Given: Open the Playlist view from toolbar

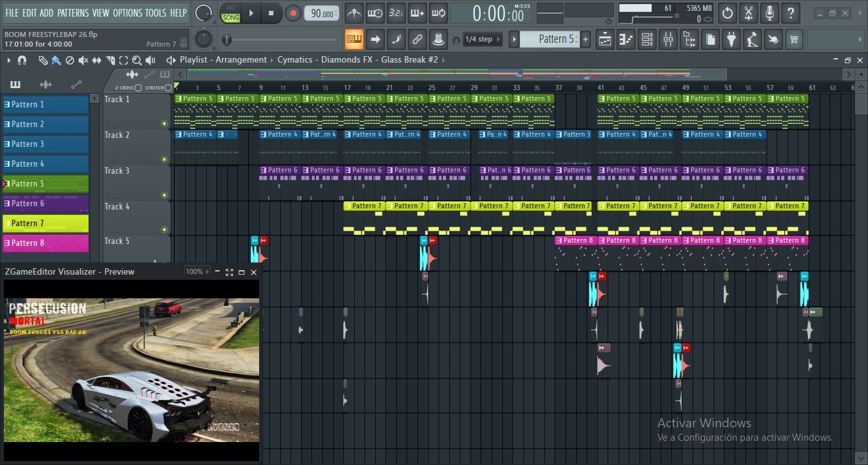Looking at the screenshot, I should pyautogui.click(x=605, y=40).
